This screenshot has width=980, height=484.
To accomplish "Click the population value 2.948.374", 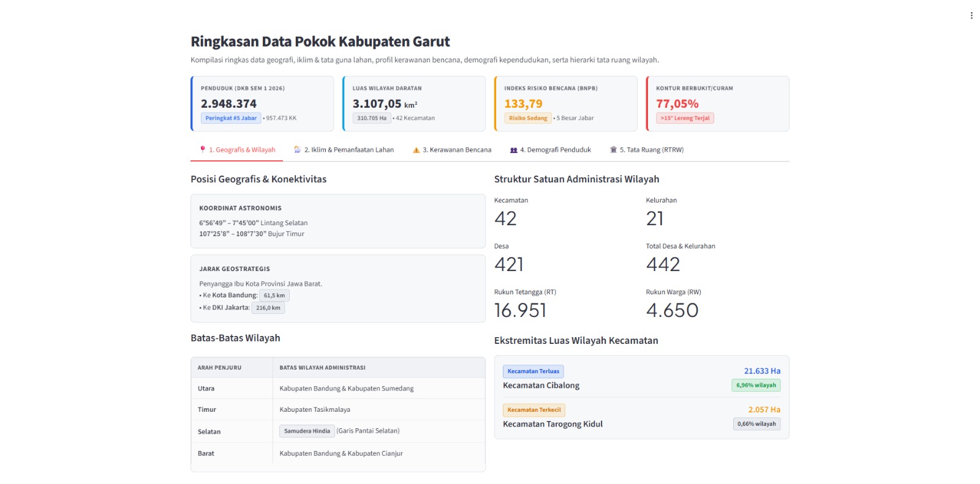I will click(228, 103).
